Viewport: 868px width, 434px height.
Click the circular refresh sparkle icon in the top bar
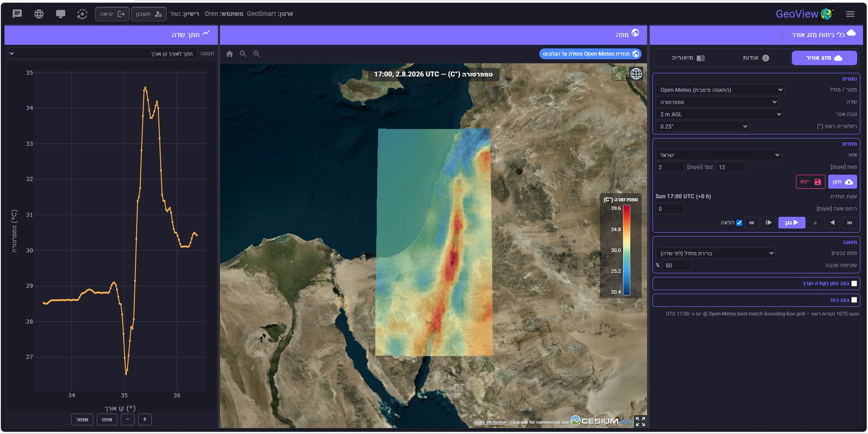coord(82,14)
